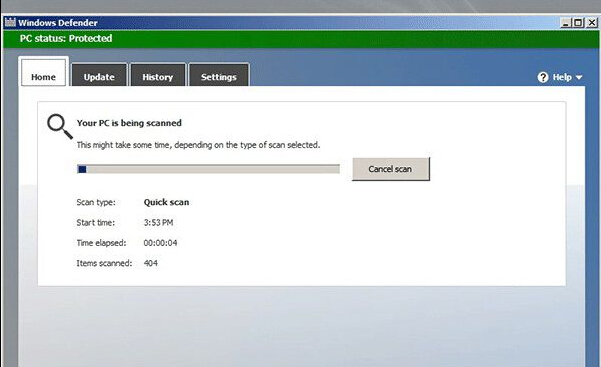Viewport: 601px width, 367px height.
Task: Click the Help question mark icon
Action: pyautogui.click(x=543, y=77)
